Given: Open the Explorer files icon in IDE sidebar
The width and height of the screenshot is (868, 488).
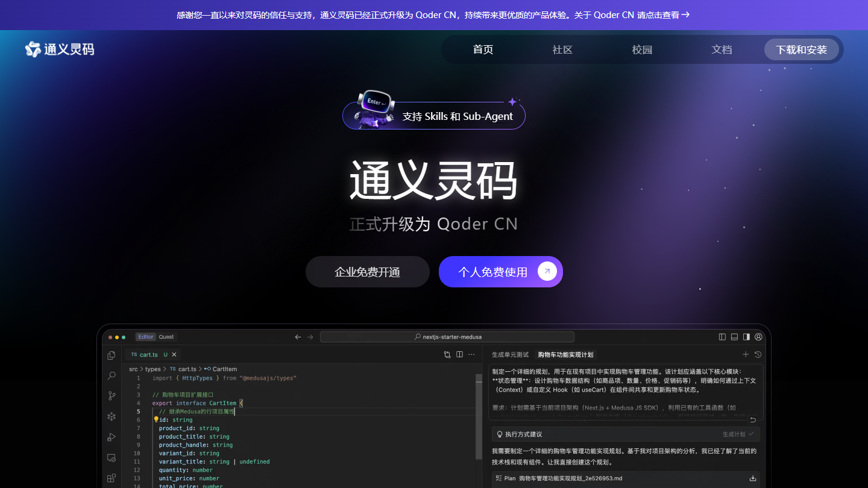Looking at the screenshot, I should [112, 355].
